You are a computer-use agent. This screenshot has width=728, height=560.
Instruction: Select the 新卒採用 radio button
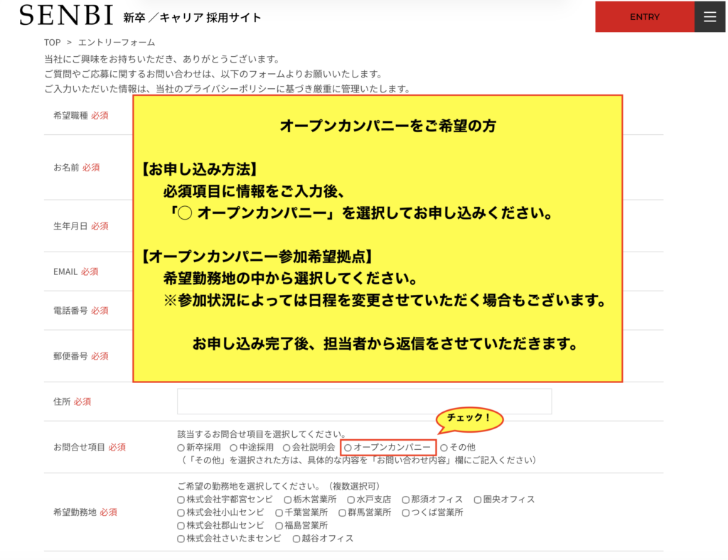pyautogui.click(x=181, y=448)
